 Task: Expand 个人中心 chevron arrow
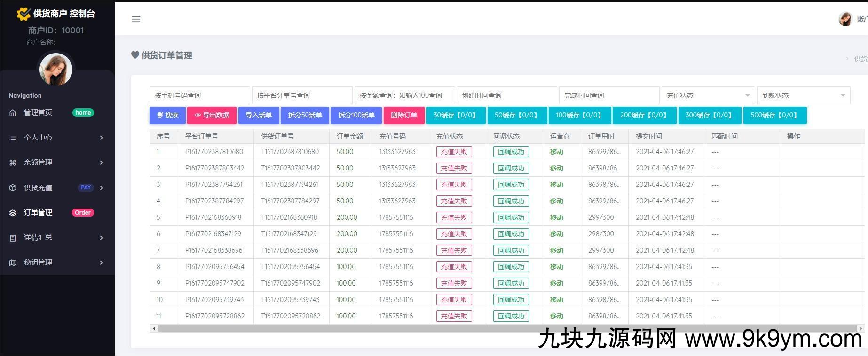pos(101,138)
